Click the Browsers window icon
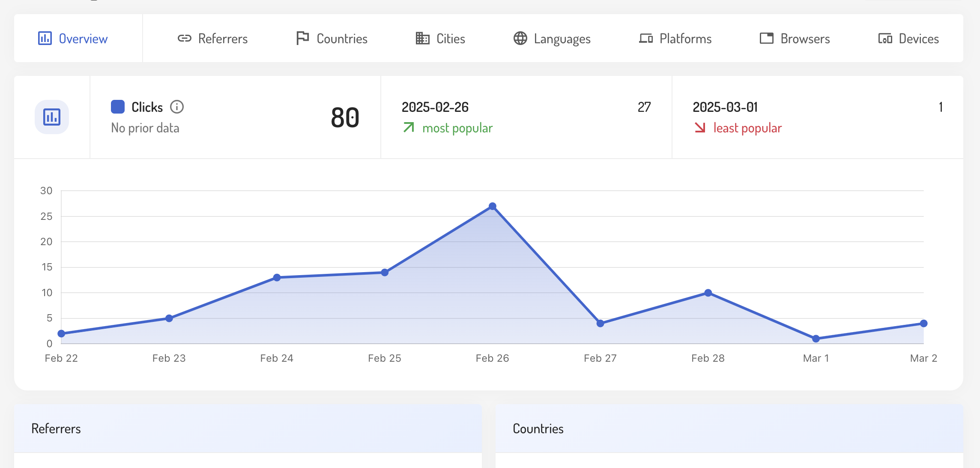Image resolution: width=980 pixels, height=468 pixels. click(766, 39)
